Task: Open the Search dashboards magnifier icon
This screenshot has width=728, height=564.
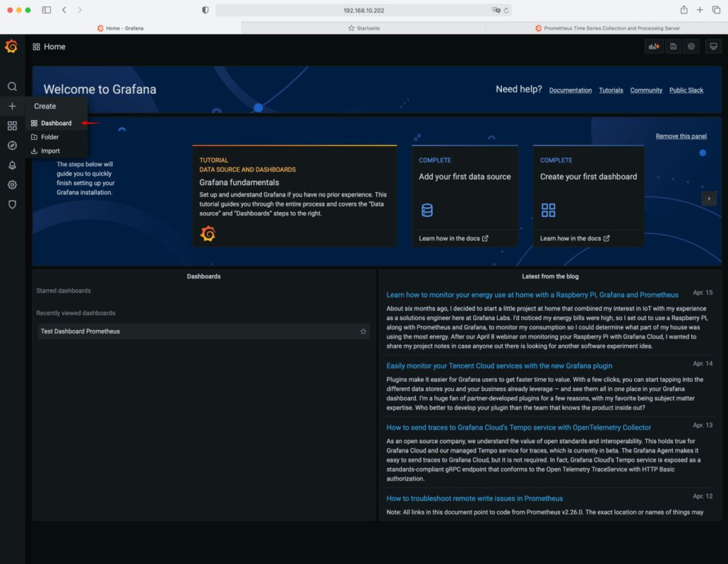Action: [12, 86]
